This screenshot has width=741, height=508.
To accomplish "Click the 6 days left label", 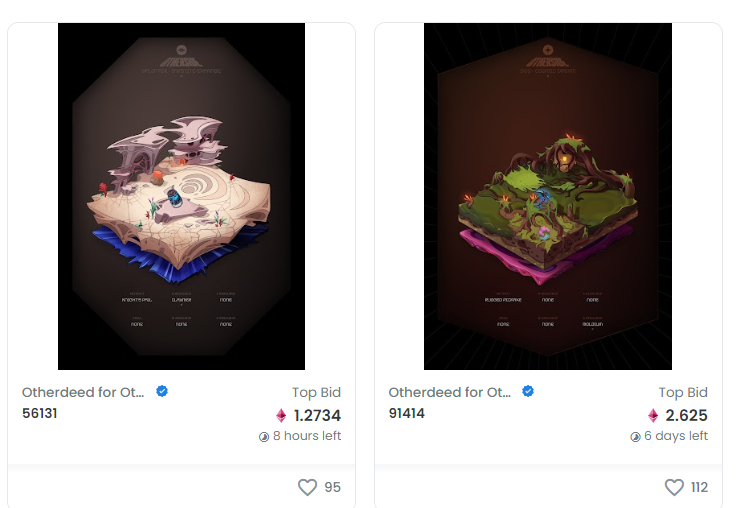I will tap(676, 436).
